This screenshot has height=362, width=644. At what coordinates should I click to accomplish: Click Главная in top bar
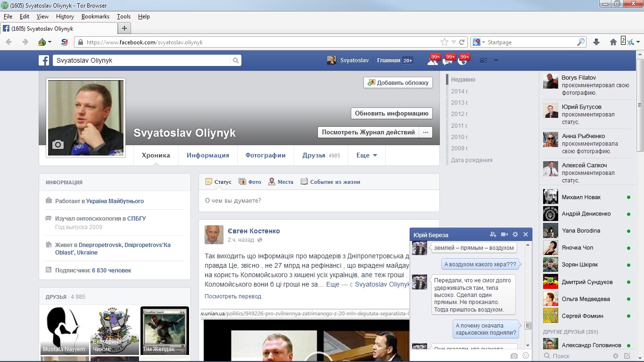pyautogui.click(x=388, y=60)
